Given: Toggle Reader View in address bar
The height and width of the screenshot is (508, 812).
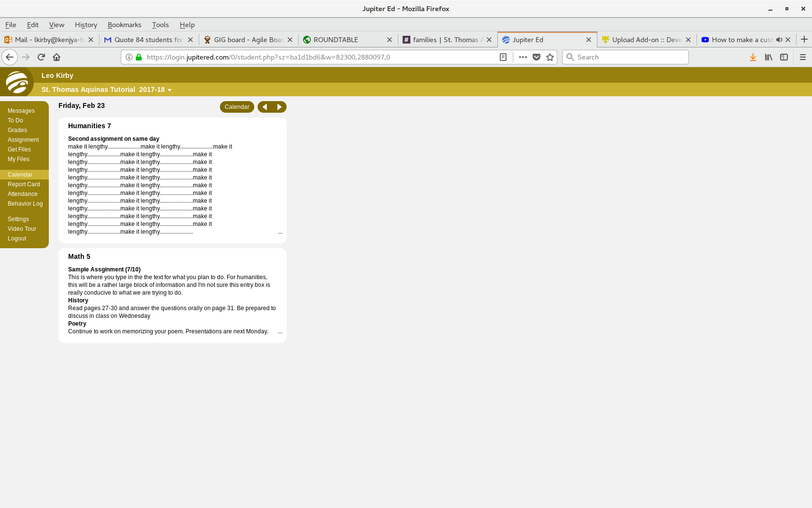Looking at the screenshot, I should [x=503, y=57].
